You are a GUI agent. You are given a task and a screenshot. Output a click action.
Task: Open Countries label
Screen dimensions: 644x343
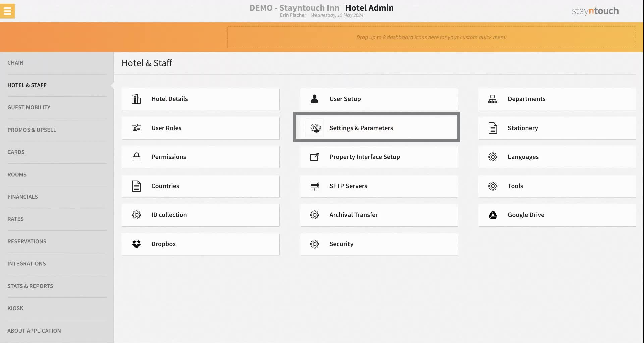[165, 186]
